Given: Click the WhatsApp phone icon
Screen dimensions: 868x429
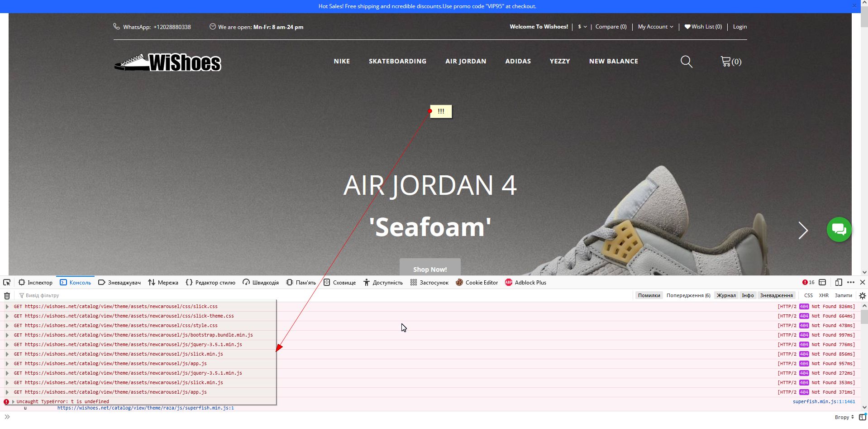Looking at the screenshot, I should click(x=116, y=26).
